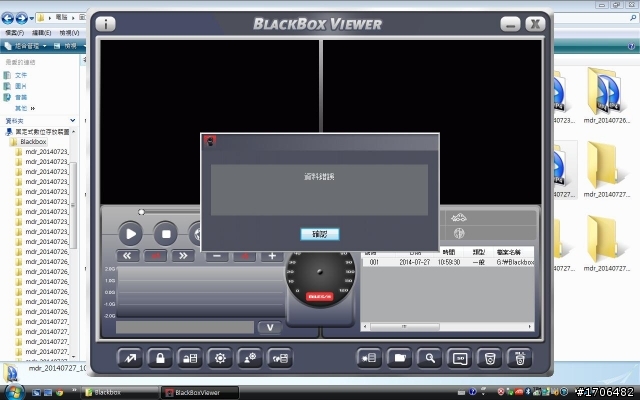Click the file name column header in file list
This screenshot has height=400, width=640.
tap(509, 252)
